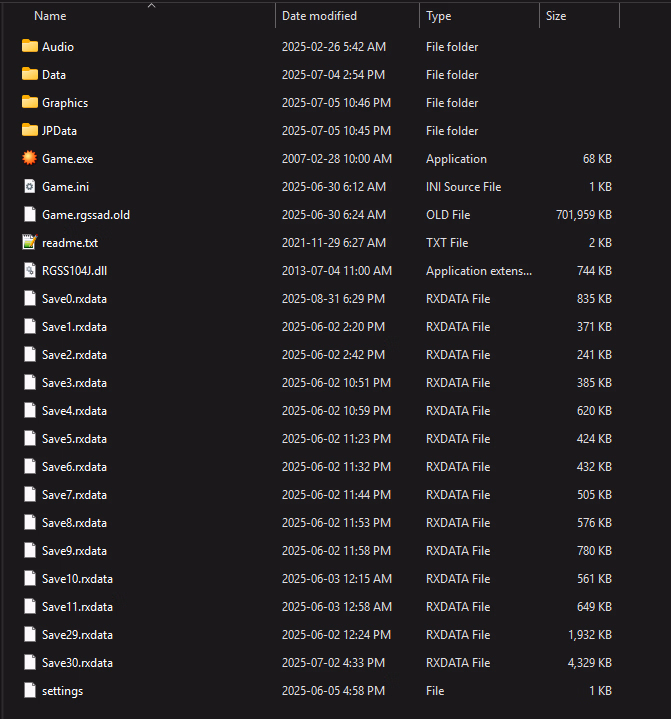Viewport: 671px width, 719px height.
Task: Select the Graphics folder icon
Action: 29,103
